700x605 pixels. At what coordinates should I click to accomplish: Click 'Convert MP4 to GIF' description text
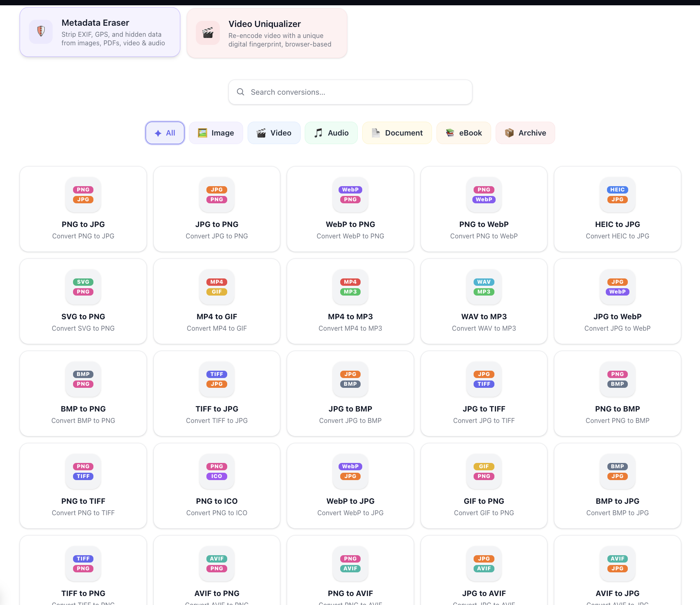click(x=217, y=328)
